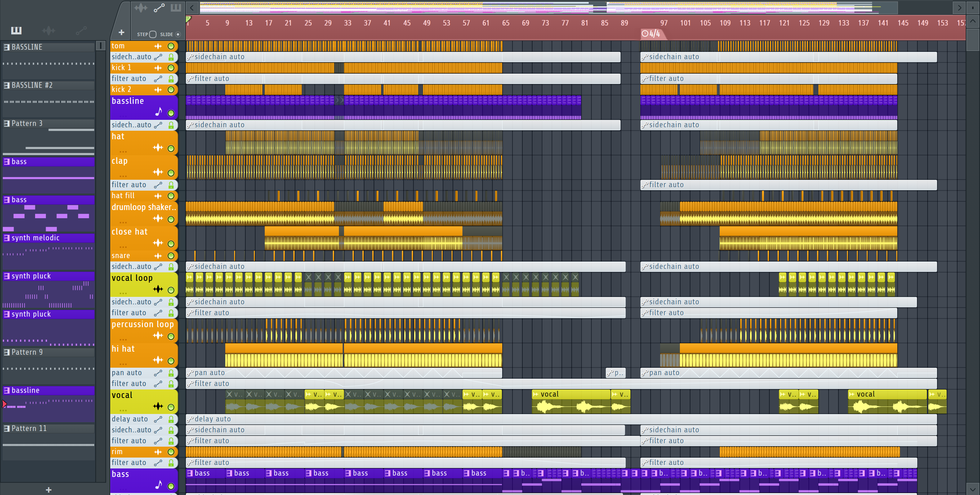Add a new playlist track with the plus button
This screenshot has height=495, width=980.
pos(121,33)
